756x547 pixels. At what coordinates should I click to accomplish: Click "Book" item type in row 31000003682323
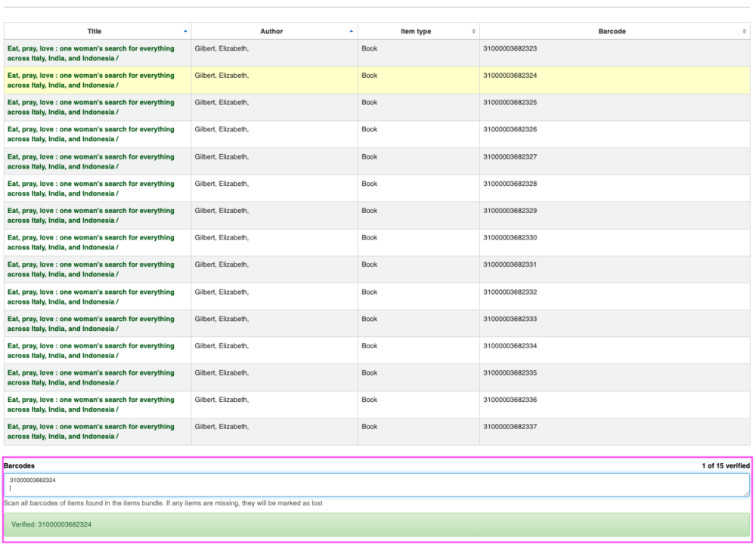pos(370,48)
